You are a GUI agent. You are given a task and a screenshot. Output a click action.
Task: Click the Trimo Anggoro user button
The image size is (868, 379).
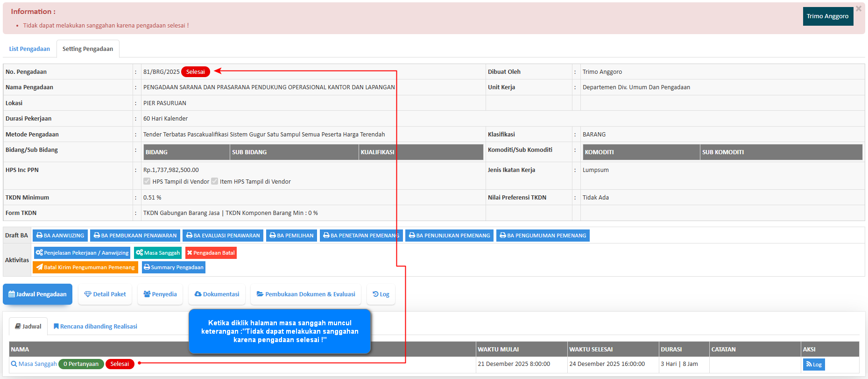point(827,16)
